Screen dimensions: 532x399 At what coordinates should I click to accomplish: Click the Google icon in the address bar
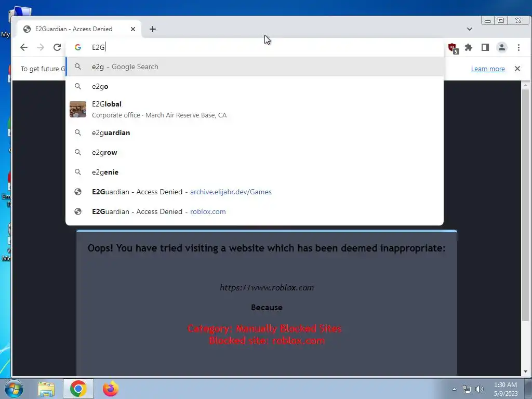(78, 47)
